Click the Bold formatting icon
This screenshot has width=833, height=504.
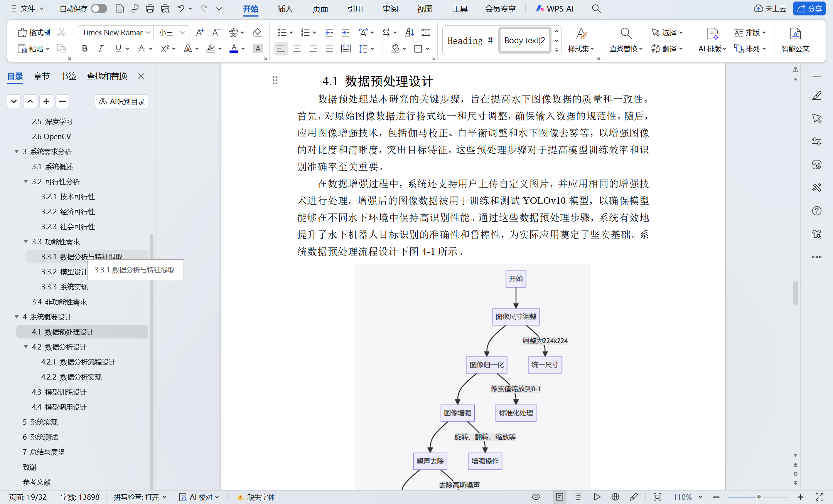point(84,49)
